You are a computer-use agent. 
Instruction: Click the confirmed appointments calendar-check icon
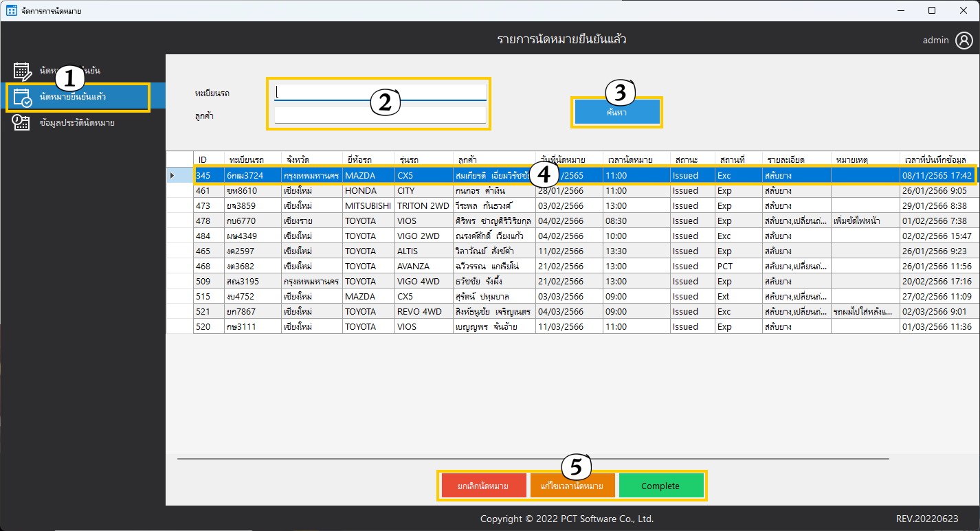[x=22, y=97]
